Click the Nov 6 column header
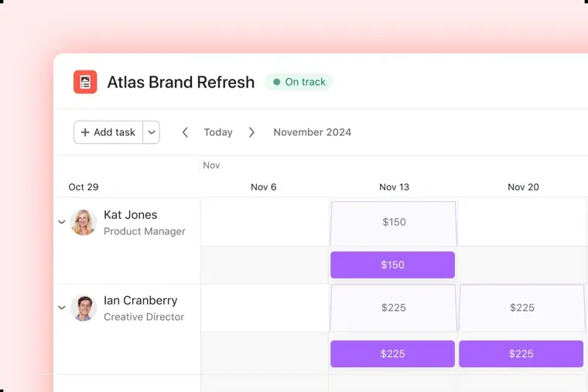The width and height of the screenshot is (588, 392). (x=264, y=187)
